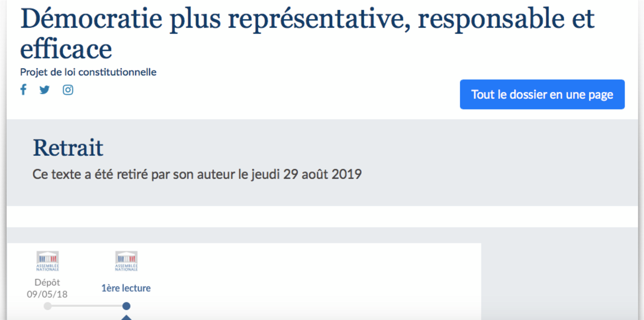Click the sentence Ce texte a été retiré
Image resolution: width=644 pixels, height=320 pixels.
[197, 175]
